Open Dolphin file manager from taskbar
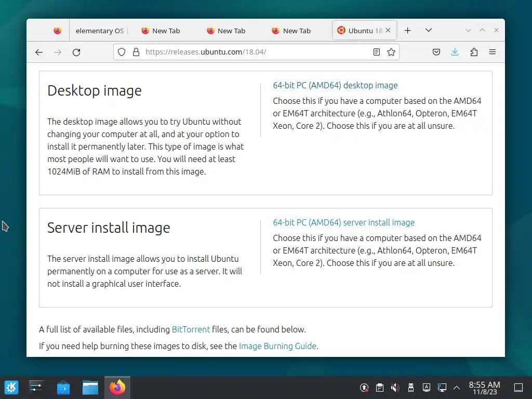The height and width of the screenshot is (399, 532). [90, 388]
